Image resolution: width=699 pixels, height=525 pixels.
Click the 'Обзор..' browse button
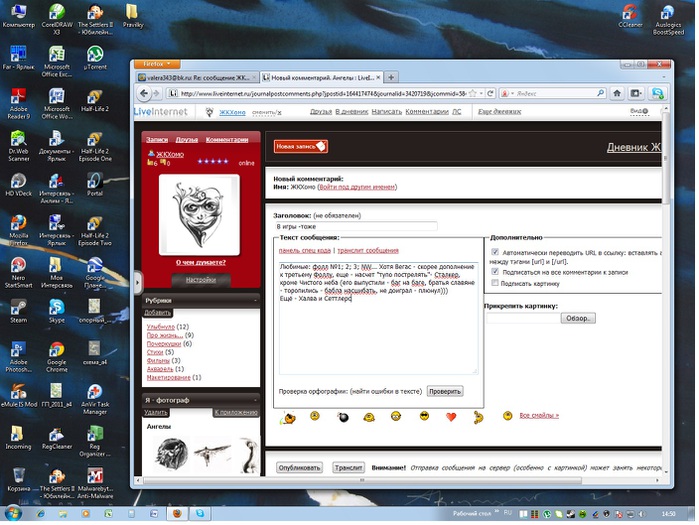click(x=578, y=318)
